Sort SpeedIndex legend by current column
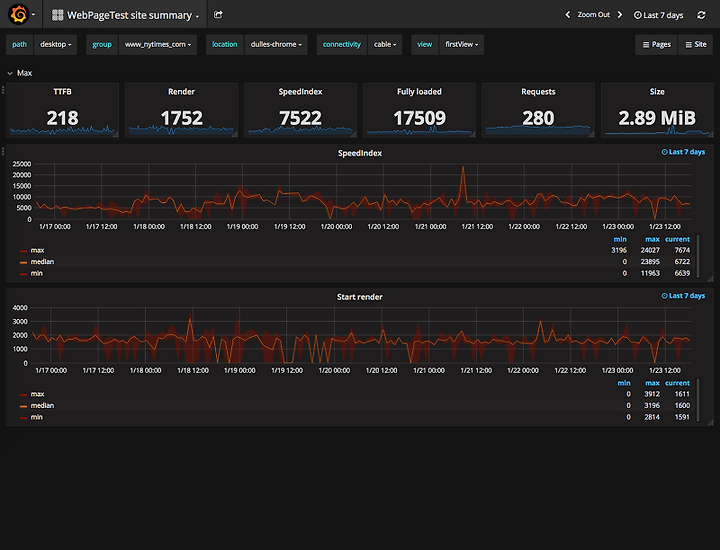The height and width of the screenshot is (550, 720). tap(677, 239)
